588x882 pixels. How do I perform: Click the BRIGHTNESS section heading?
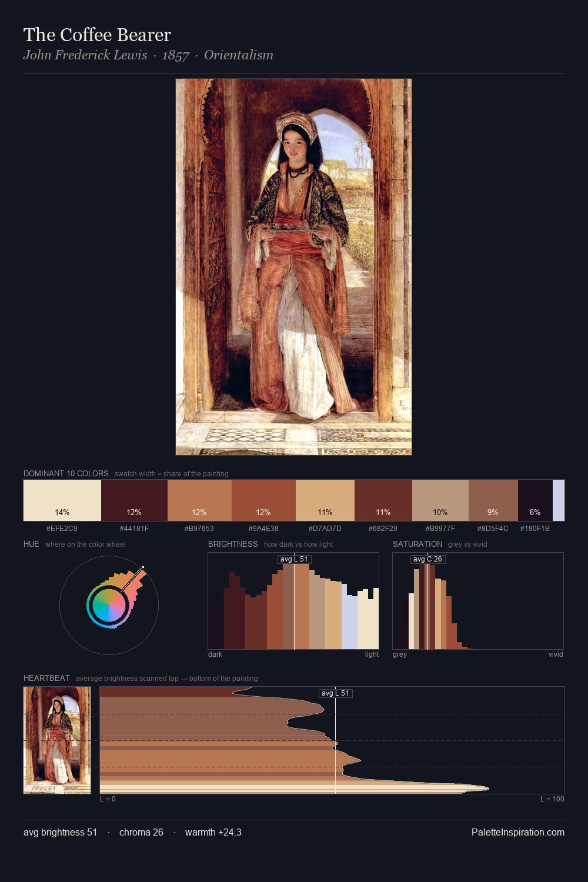pos(233,544)
